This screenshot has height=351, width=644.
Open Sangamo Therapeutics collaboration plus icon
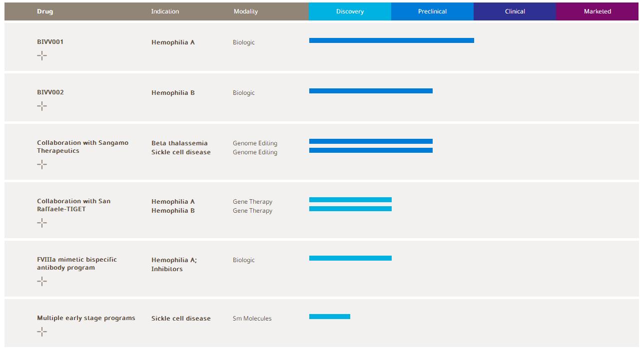42,164
